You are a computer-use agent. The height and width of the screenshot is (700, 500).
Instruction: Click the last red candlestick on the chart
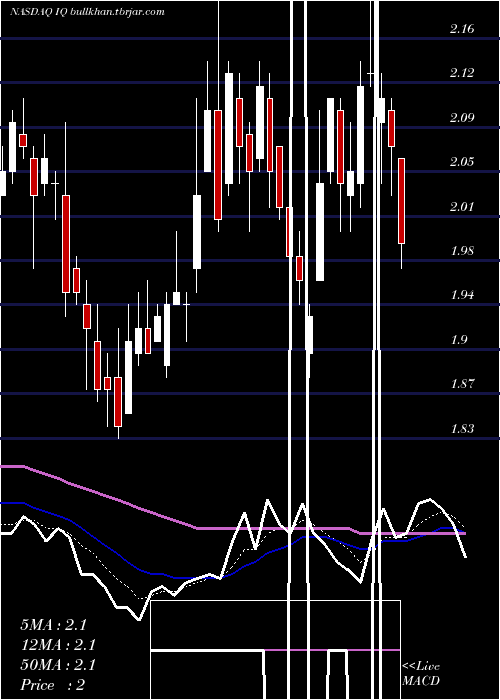pos(402,201)
